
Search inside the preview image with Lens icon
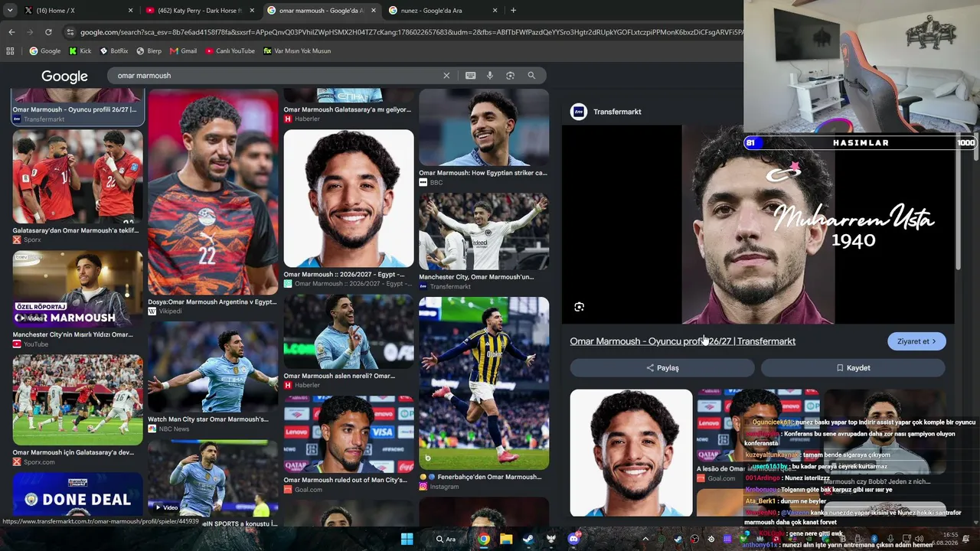tap(579, 307)
